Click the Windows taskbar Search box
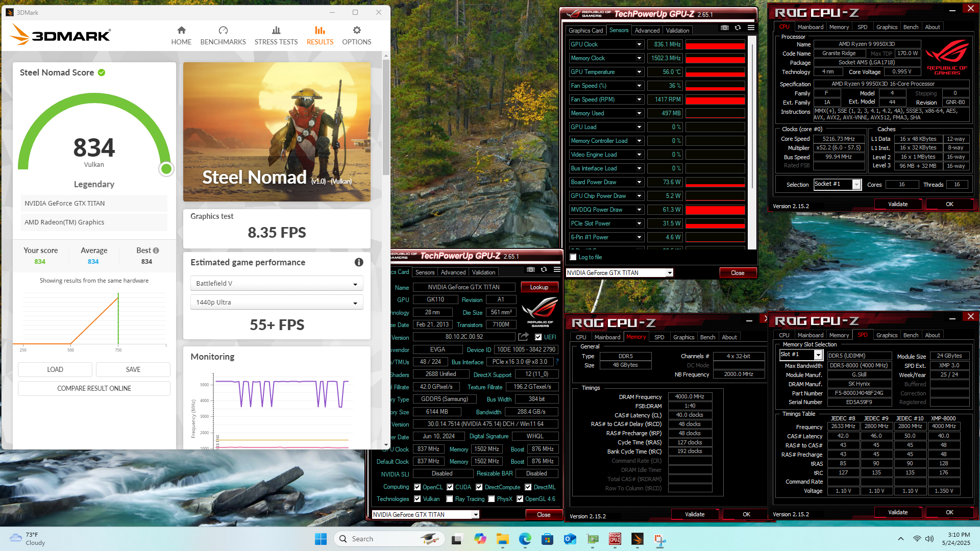Screen dimensions: 980x551 tap(389, 539)
